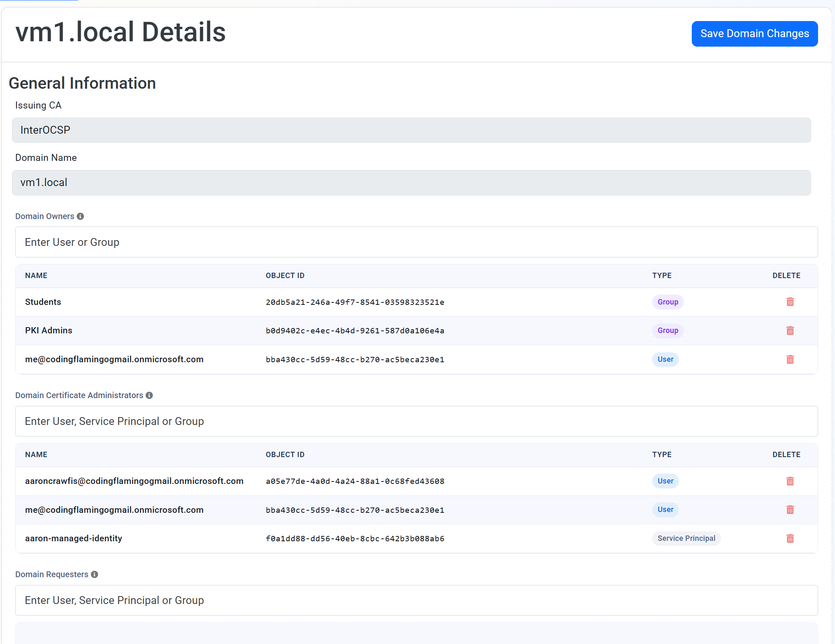This screenshot has width=835, height=644.
Task: Delete the PKI Admins domain owner
Action: [790, 330]
